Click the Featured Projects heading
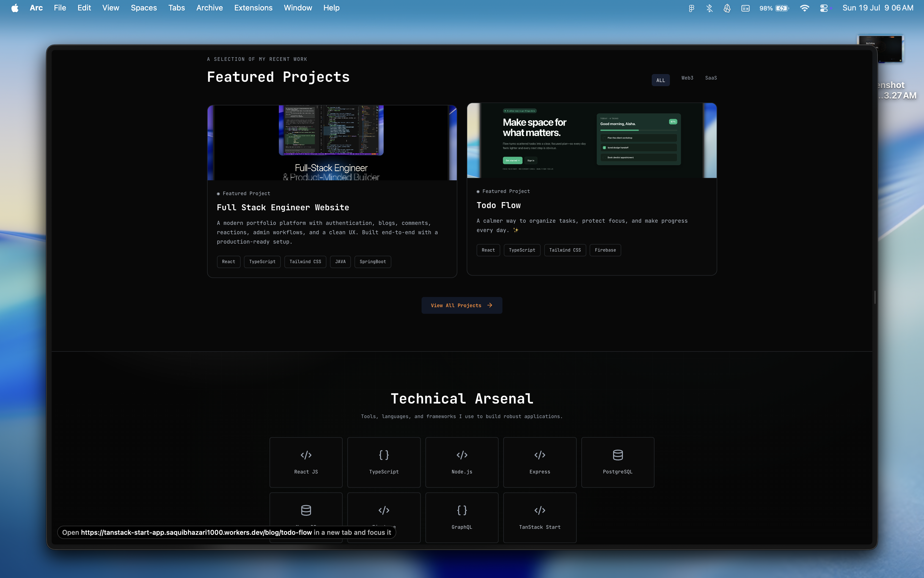924x578 pixels. click(x=278, y=77)
